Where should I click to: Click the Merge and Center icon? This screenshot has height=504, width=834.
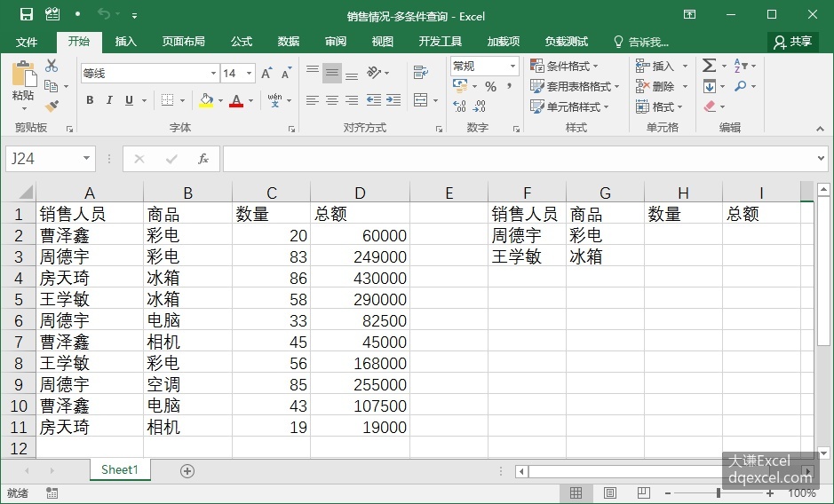420,100
